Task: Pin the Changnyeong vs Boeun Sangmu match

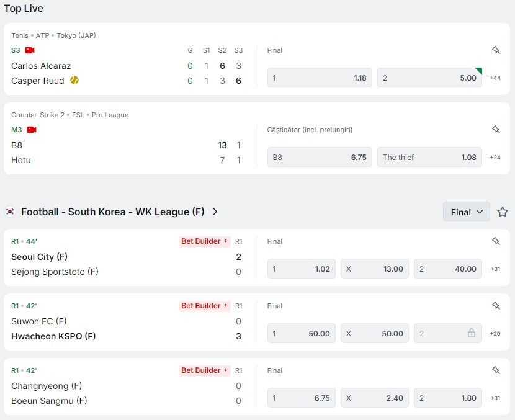Action: click(x=496, y=370)
